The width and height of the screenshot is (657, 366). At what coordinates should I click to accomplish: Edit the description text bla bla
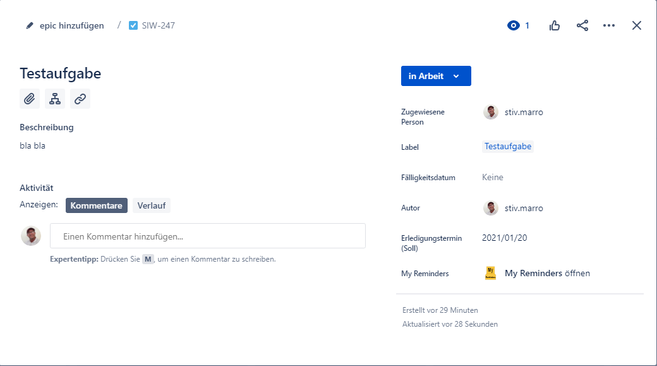(x=32, y=146)
